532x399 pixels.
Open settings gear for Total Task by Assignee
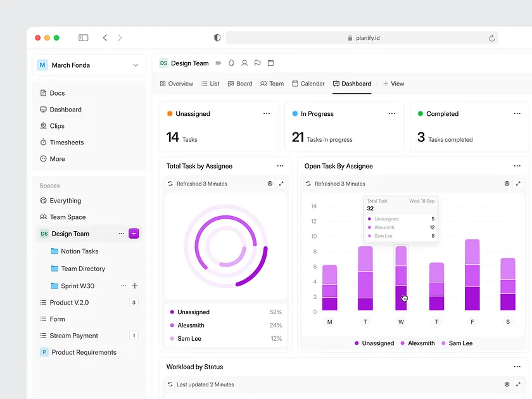coord(270,184)
